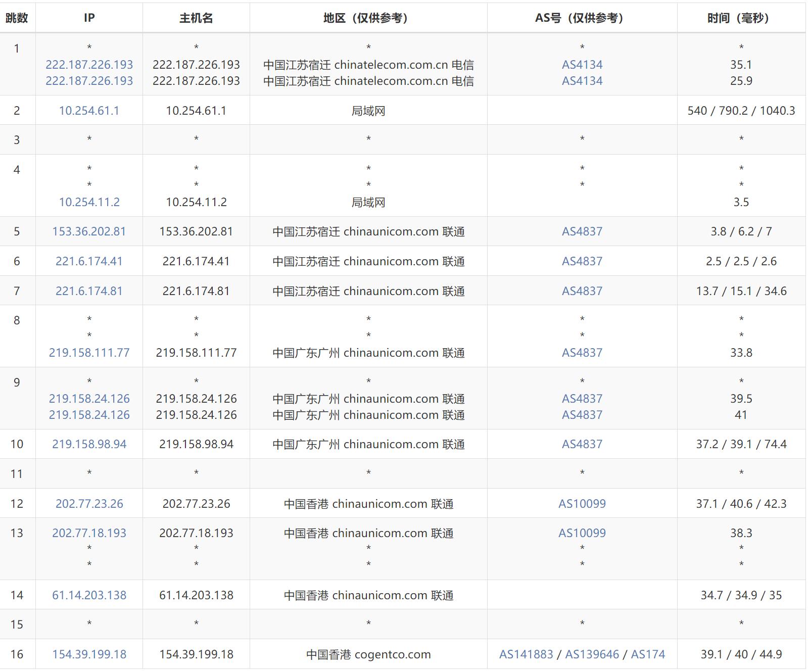
Task: Click the 3.5 time in hop 4
Action: tap(741, 202)
